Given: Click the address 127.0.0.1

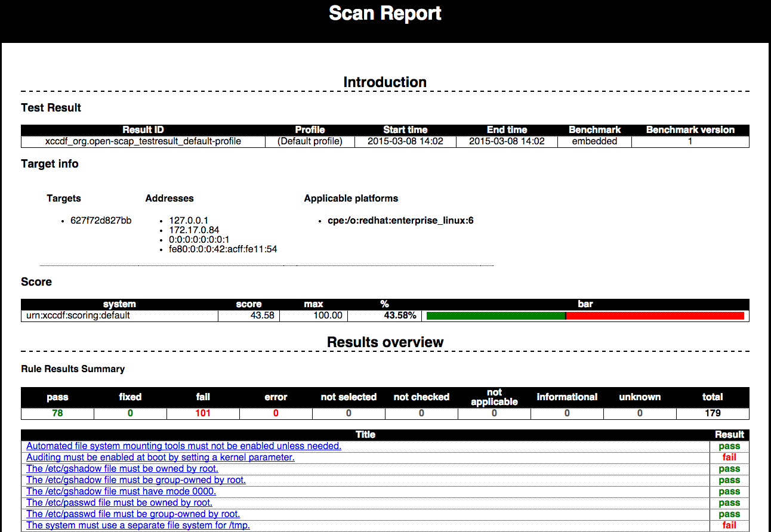Looking at the screenshot, I should pyautogui.click(x=189, y=220).
